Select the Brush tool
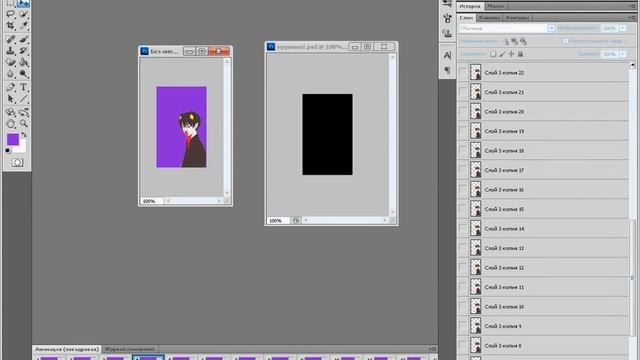 (23, 40)
